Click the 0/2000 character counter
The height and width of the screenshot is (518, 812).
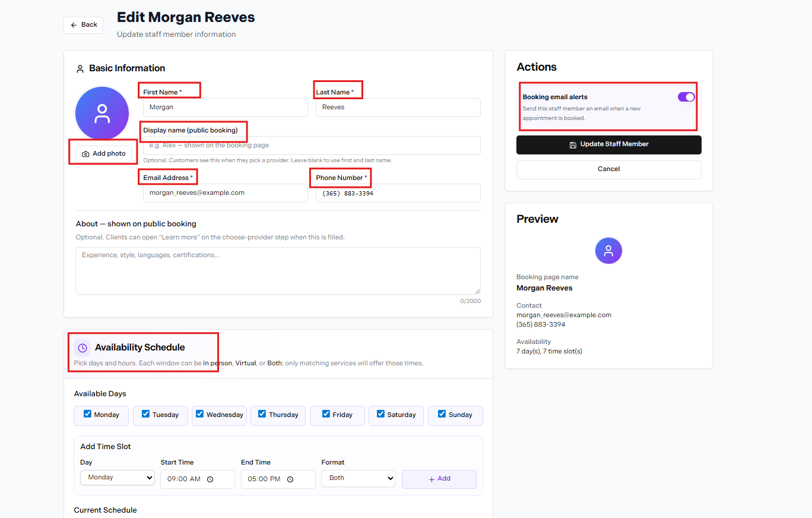pyautogui.click(x=471, y=301)
